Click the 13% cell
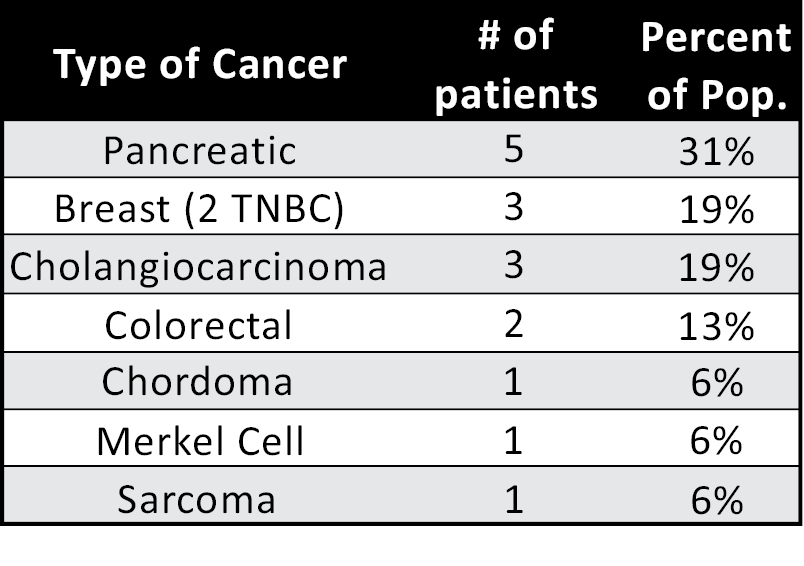 tap(714, 325)
